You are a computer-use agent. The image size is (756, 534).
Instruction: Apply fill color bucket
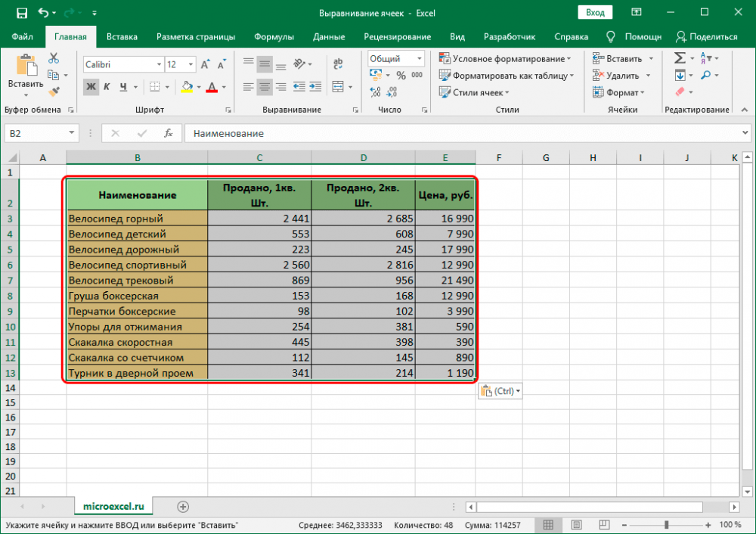click(187, 87)
